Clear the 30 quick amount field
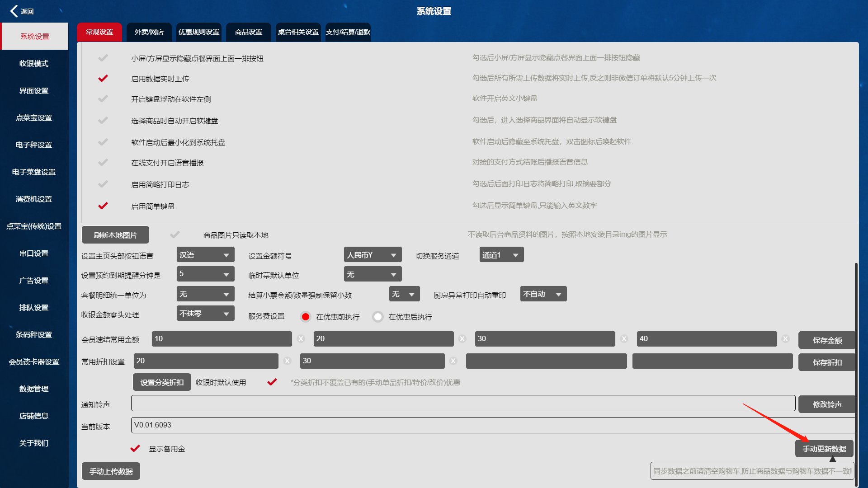This screenshot has height=488, width=868. [624, 339]
